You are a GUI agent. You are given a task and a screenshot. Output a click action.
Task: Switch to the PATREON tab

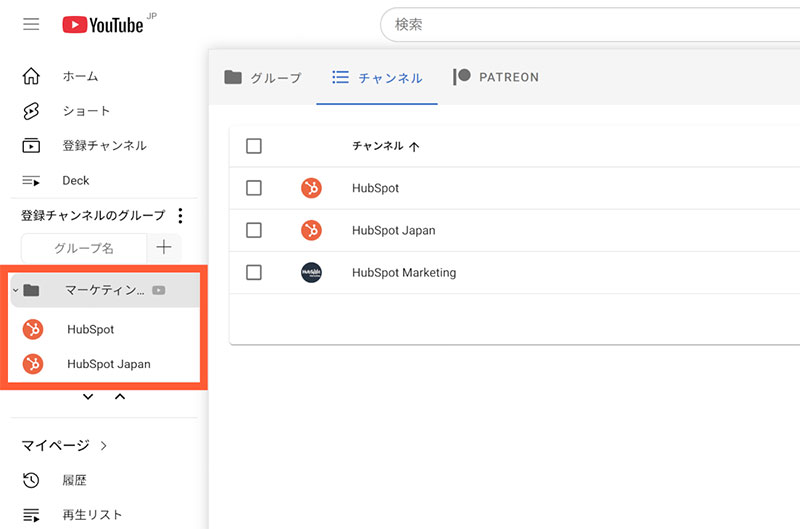(x=496, y=78)
